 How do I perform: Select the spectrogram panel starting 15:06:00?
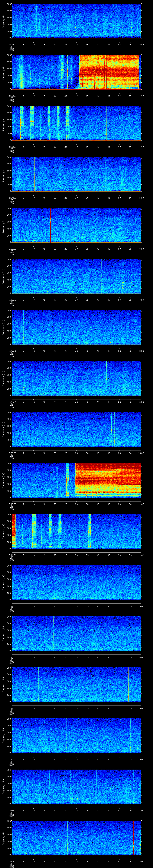click(x=77, y=276)
